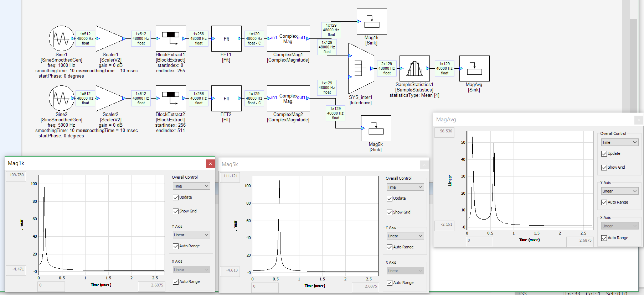The image size is (644, 295).
Task: Open X Axis Linear dropdown in MagAvg window
Action: [x=620, y=226]
